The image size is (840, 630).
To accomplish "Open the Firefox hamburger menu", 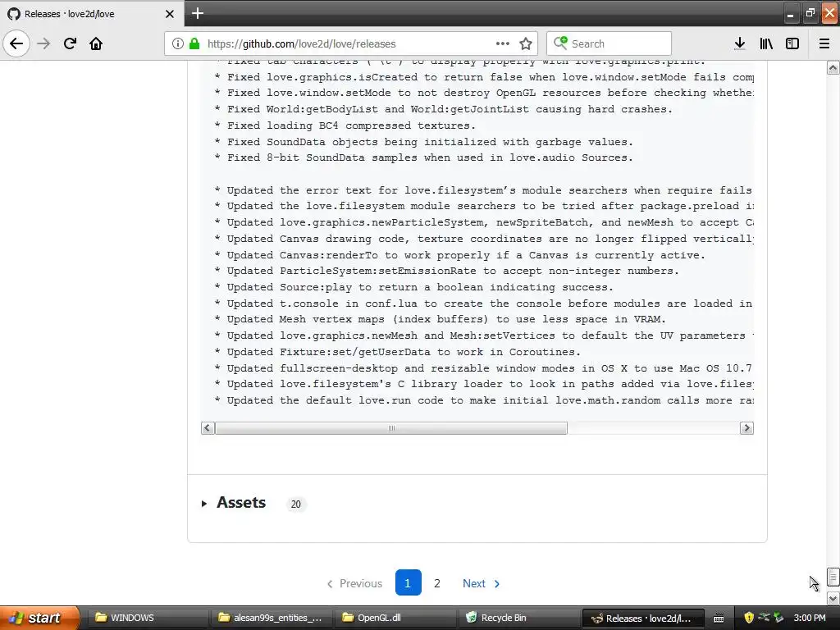I will pyautogui.click(x=824, y=43).
